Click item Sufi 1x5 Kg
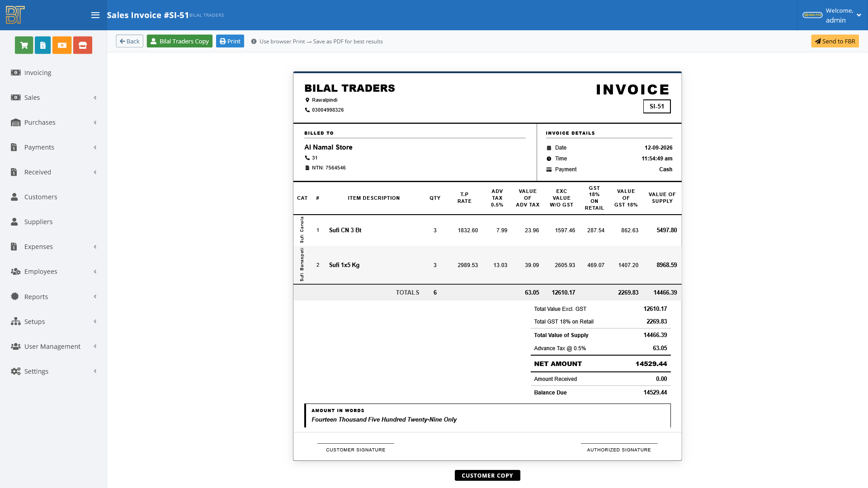 pos(344,265)
